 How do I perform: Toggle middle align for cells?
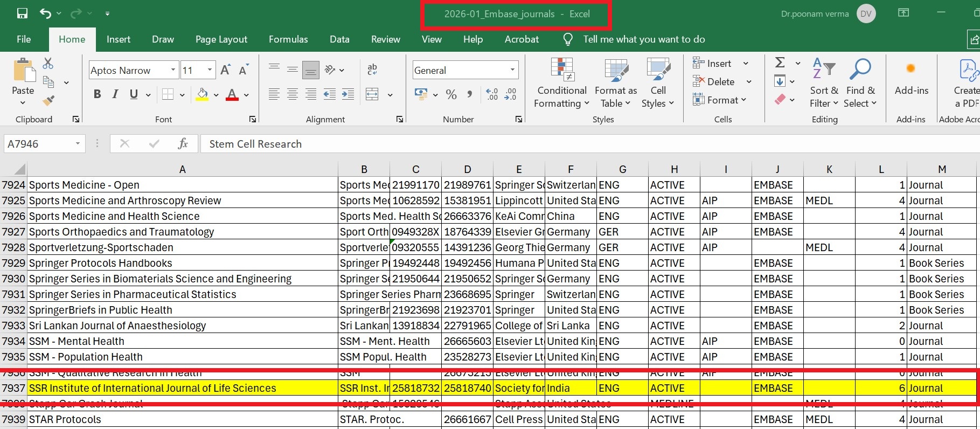pyautogui.click(x=293, y=70)
